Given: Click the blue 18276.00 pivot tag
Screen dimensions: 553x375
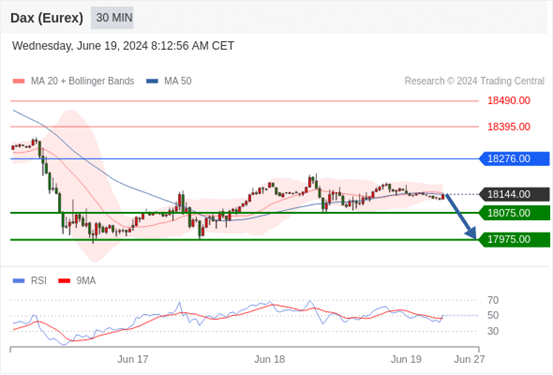Looking at the screenshot, I should click(x=514, y=159).
